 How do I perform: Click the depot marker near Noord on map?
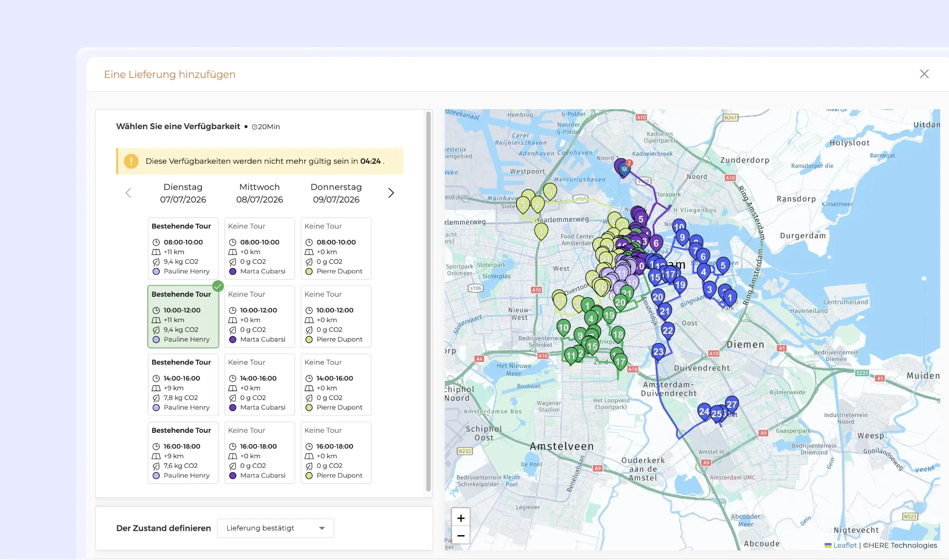click(624, 169)
